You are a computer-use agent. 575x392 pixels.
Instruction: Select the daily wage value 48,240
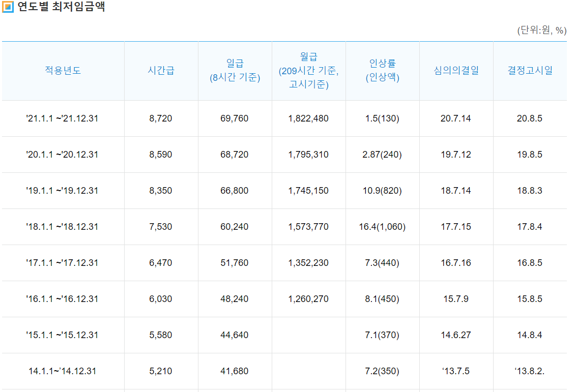[x=235, y=299]
